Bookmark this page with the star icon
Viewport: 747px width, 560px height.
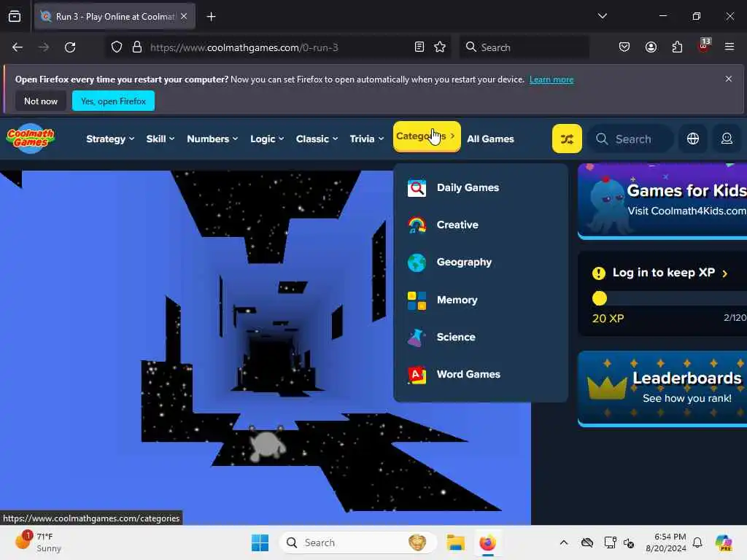click(x=440, y=47)
